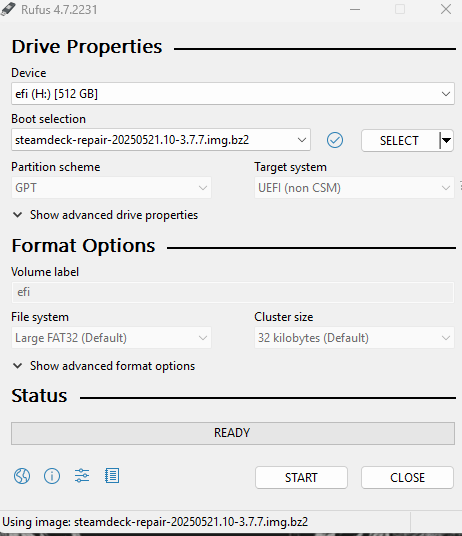Show the log icon
462x536 pixels.
click(x=112, y=476)
